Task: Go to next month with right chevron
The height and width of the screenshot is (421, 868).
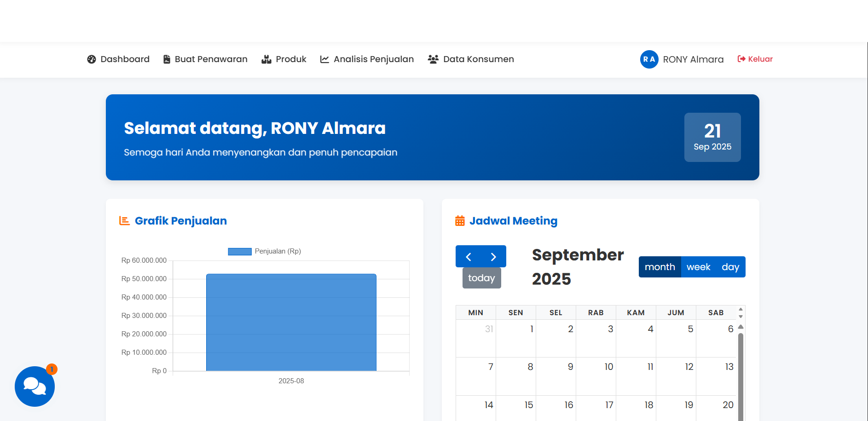Action: pyautogui.click(x=493, y=257)
